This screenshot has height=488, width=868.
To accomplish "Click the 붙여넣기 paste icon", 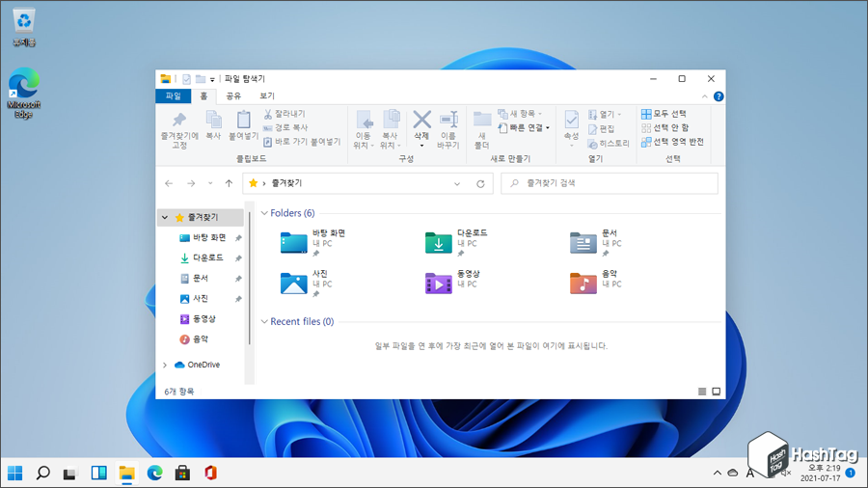I will coord(244,120).
